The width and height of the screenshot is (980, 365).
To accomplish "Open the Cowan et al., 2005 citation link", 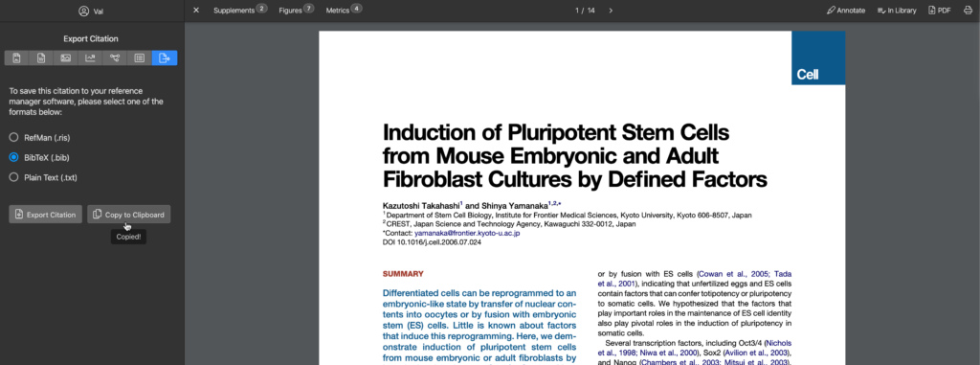I will [734, 274].
